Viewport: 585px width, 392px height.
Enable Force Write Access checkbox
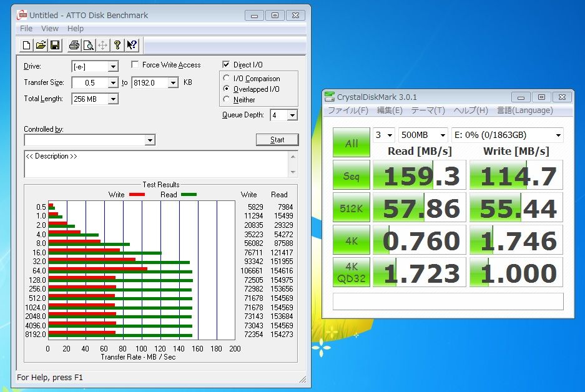tap(135, 64)
